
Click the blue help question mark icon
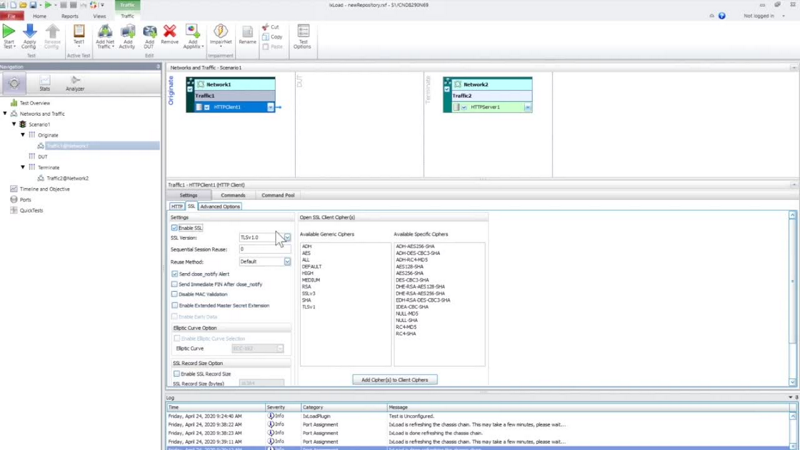coord(722,16)
